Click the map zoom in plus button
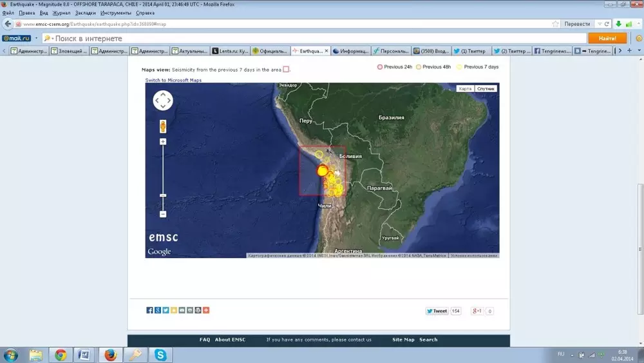 click(x=163, y=141)
